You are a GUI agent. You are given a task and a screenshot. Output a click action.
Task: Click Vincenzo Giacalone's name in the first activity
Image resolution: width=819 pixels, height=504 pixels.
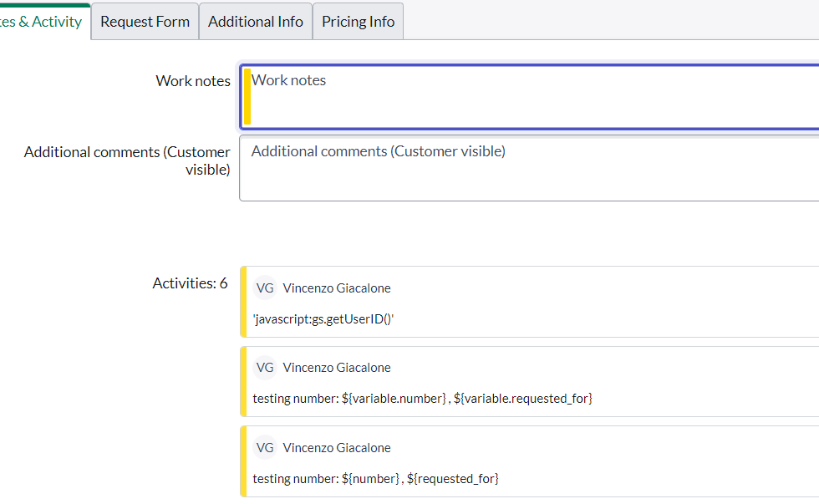[337, 288]
